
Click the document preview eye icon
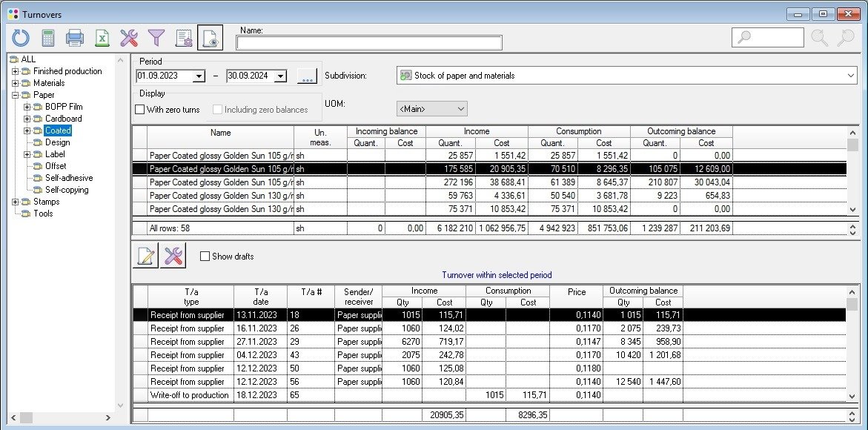pyautogui.click(x=210, y=37)
